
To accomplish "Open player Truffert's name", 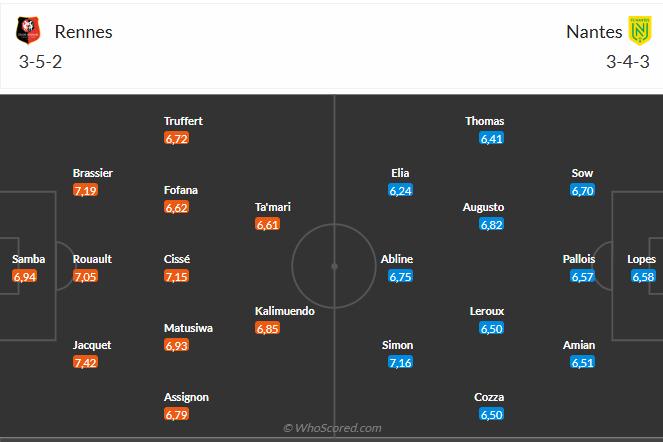I will [x=183, y=121].
